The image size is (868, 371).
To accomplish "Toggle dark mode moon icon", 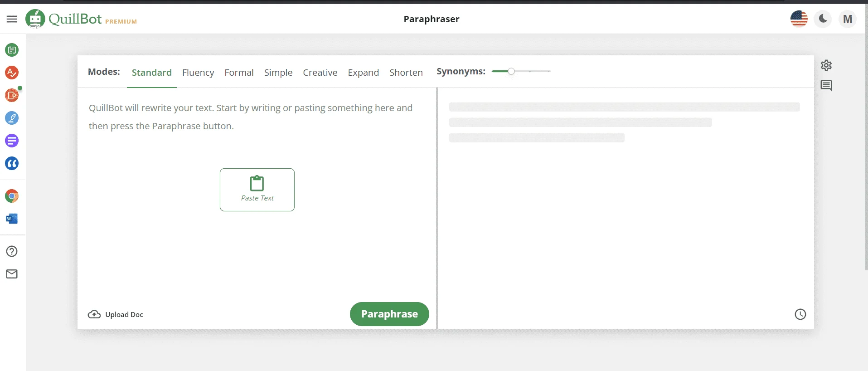I will 823,19.
